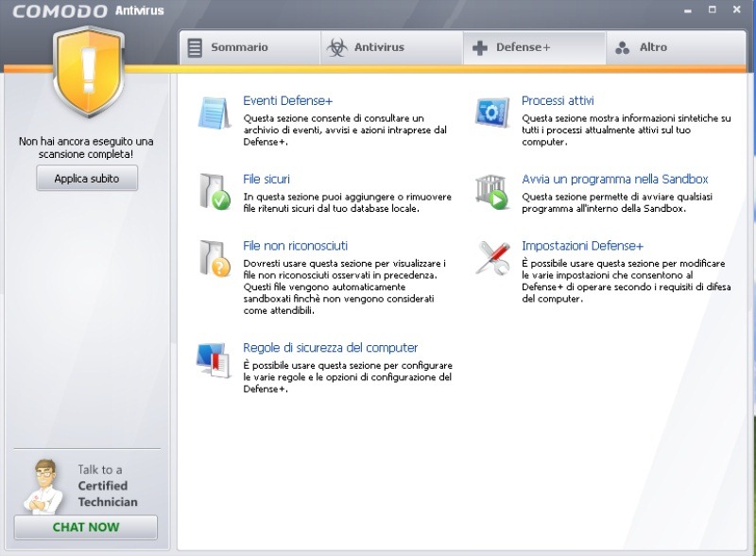
Task: Select the Defense+ tab
Action: click(534, 47)
